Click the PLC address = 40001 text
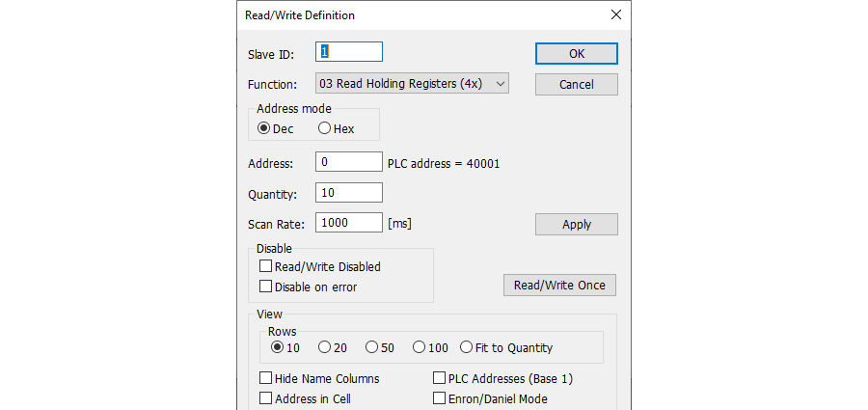Screen dimensions: 868x410 point(444,163)
